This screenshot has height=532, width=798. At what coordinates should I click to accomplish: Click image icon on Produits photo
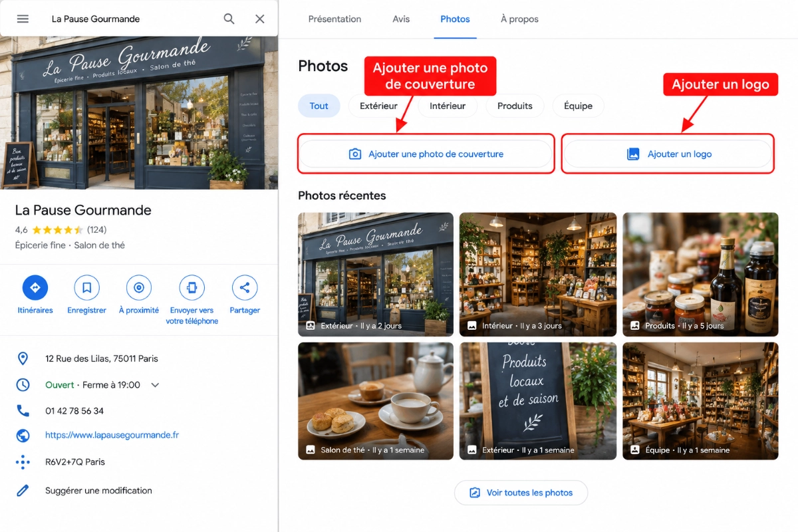tap(634, 326)
